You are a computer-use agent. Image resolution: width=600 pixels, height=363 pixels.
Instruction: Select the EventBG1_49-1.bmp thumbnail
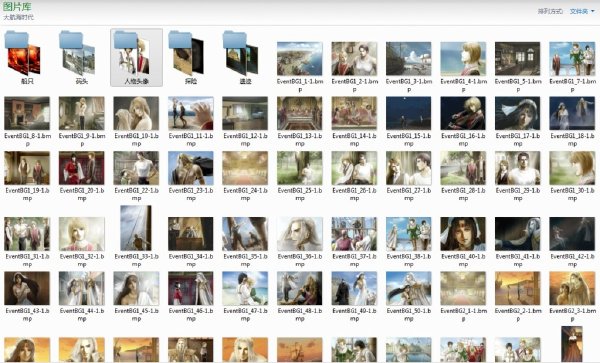coord(354,288)
